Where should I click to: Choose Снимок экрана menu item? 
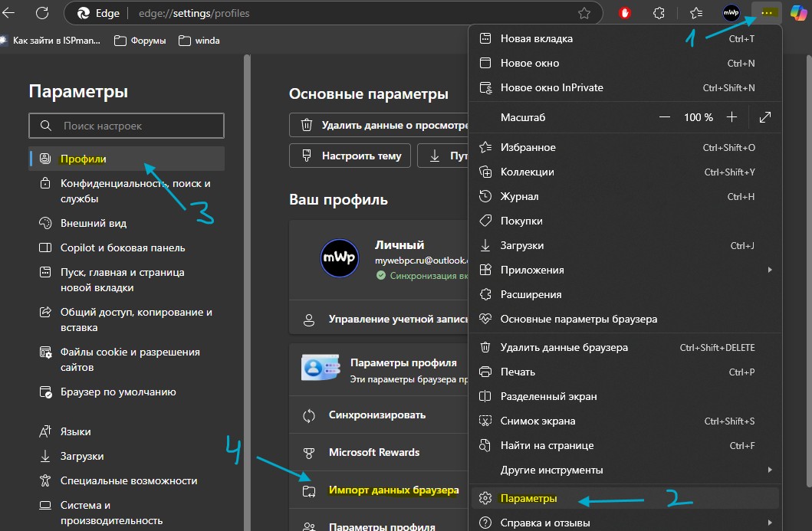pos(625,421)
